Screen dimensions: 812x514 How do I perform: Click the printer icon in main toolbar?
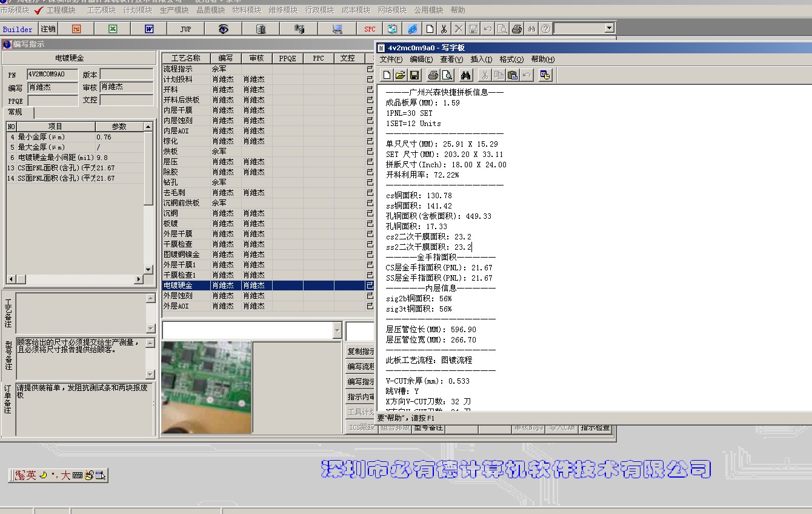(517, 28)
